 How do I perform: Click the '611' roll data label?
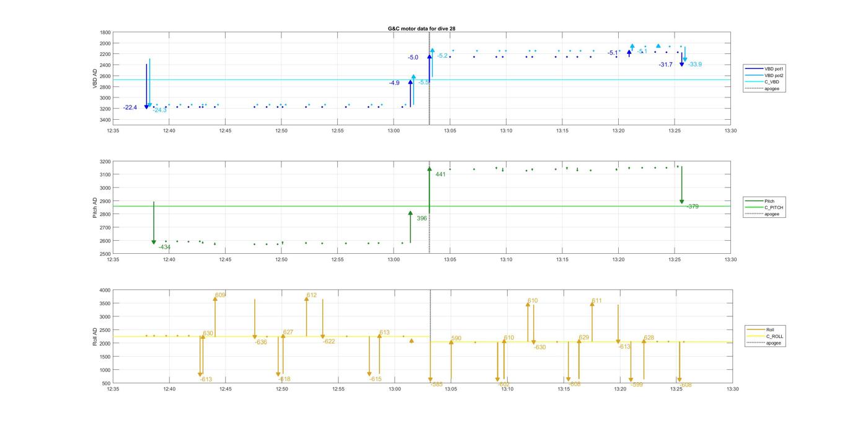coord(596,301)
